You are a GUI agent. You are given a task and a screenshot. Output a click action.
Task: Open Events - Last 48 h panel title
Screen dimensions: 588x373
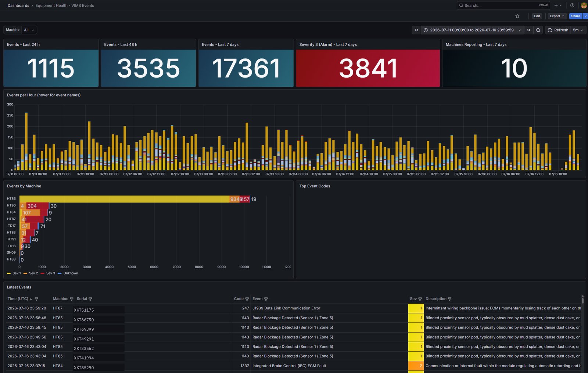tap(121, 44)
